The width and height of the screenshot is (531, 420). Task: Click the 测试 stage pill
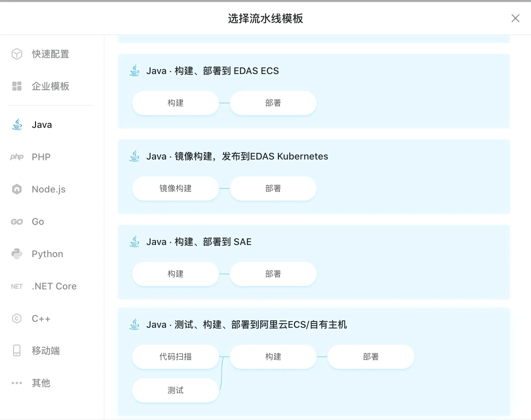(175, 390)
